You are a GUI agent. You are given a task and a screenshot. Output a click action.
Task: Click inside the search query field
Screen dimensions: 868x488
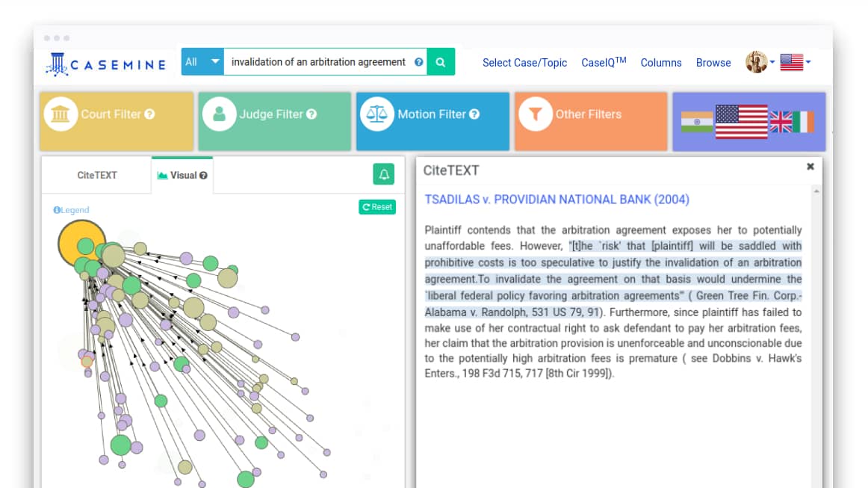(x=318, y=62)
